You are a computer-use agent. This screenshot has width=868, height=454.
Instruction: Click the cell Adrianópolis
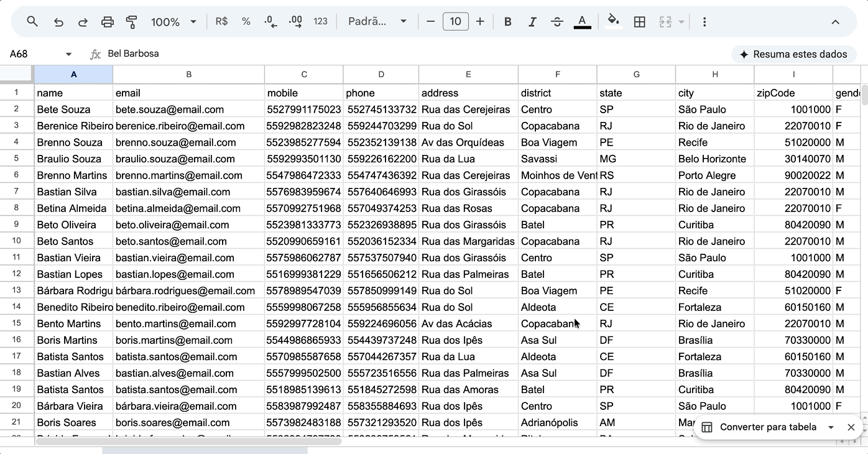pyautogui.click(x=557, y=422)
